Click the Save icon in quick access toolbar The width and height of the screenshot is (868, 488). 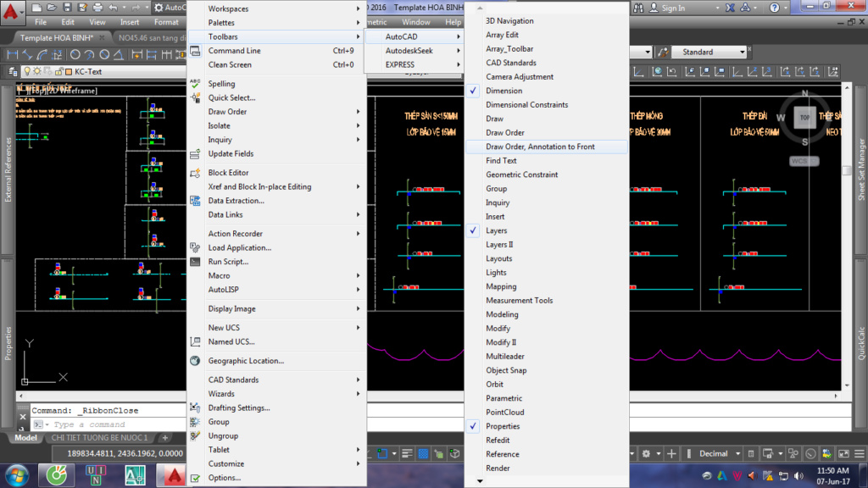coord(67,8)
